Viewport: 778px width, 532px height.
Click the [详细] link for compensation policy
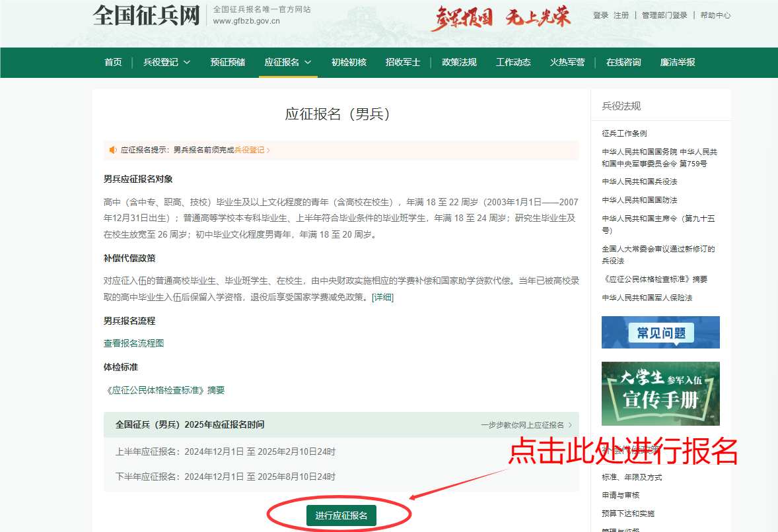[x=382, y=297]
